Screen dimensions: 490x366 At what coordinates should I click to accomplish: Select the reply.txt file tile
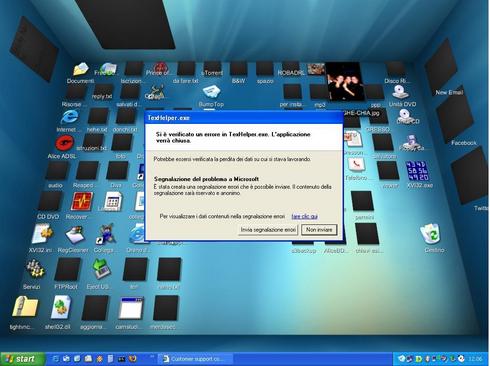[x=103, y=92]
